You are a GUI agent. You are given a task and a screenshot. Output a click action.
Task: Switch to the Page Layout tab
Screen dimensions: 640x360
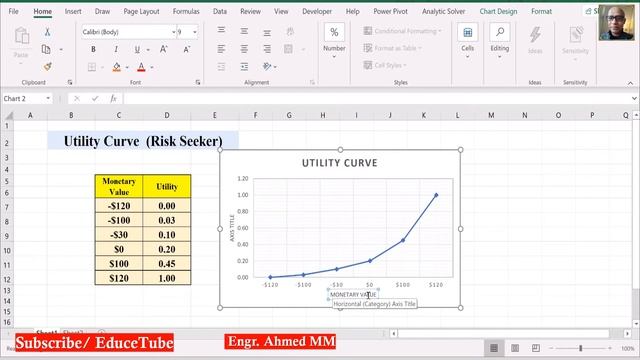pyautogui.click(x=141, y=11)
